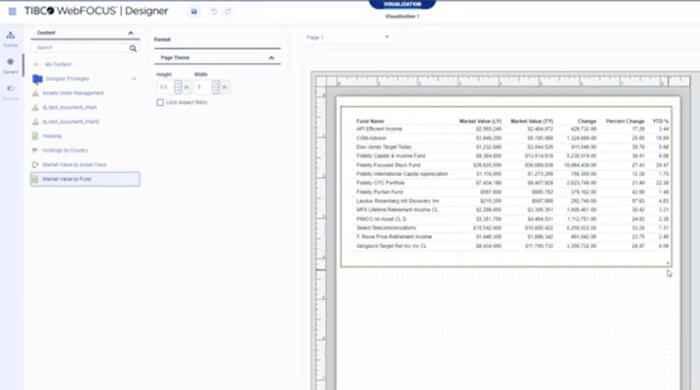Image resolution: width=700 pixels, height=390 pixels.
Task: Click the Assets Under Management chart icon
Action: pos(36,93)
